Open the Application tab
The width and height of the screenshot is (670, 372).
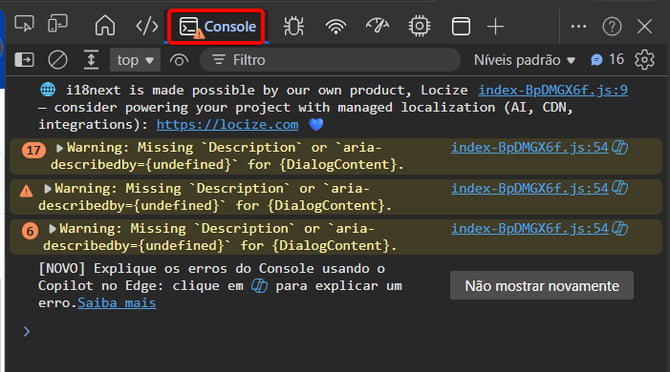461,26
